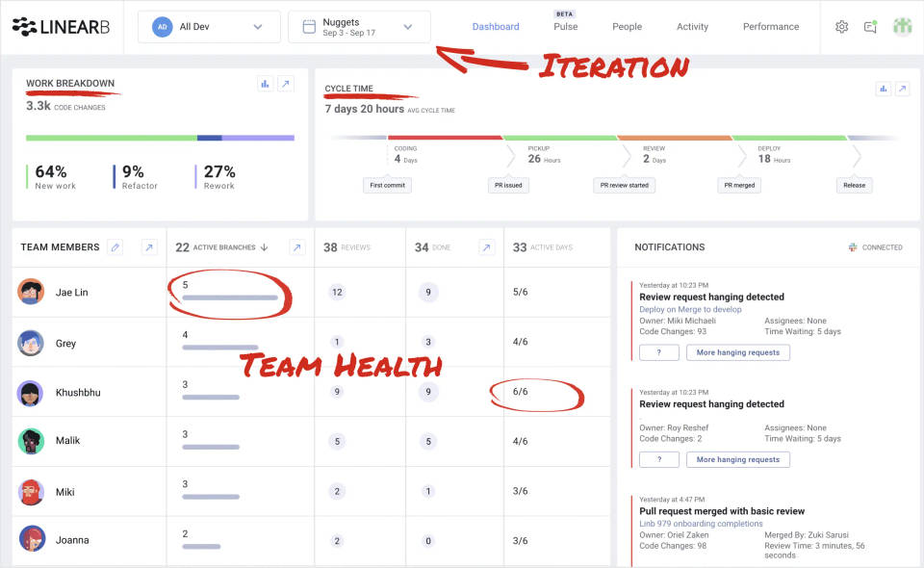Click Work Breakdown bar chart icon
Viewport: 924px width, 568px height.
click(x=265, y=85)
